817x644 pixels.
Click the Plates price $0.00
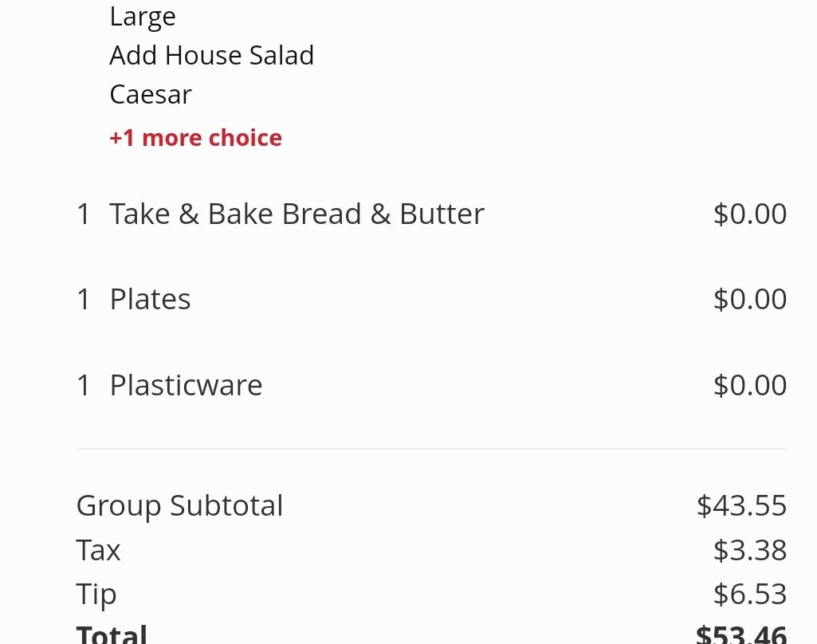[749, 300]
